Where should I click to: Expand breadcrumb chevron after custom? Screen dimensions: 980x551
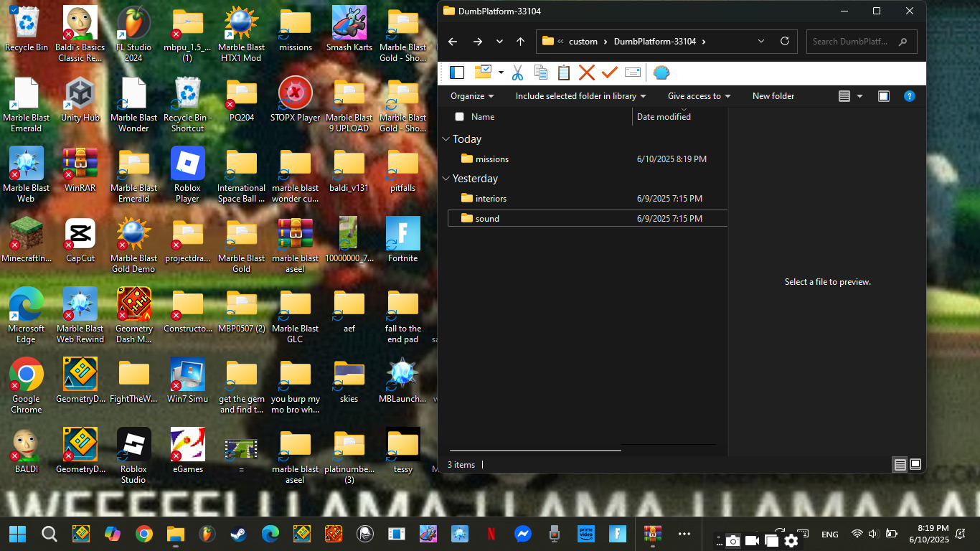(x=606, y=42)
